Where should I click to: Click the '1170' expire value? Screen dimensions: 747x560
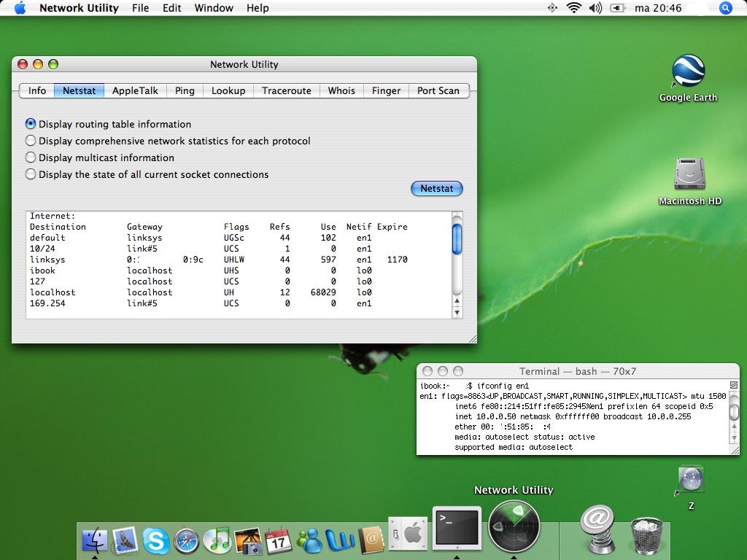click(x=397, y=260)
